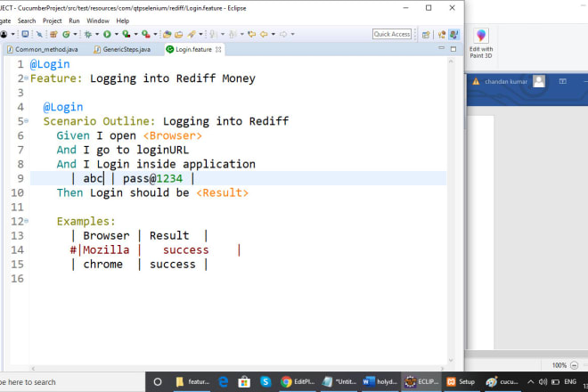
Task: Click the Debug bug icon in toolbar
Action: pos(88,35)
